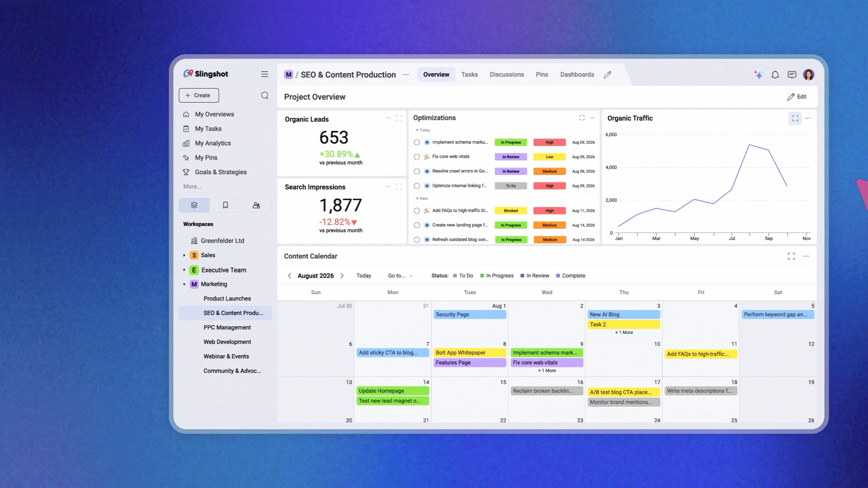This screenshot has width=868, height=488.
Task: Click the In Progress status color legend
Action: click(x=482, y=276)
